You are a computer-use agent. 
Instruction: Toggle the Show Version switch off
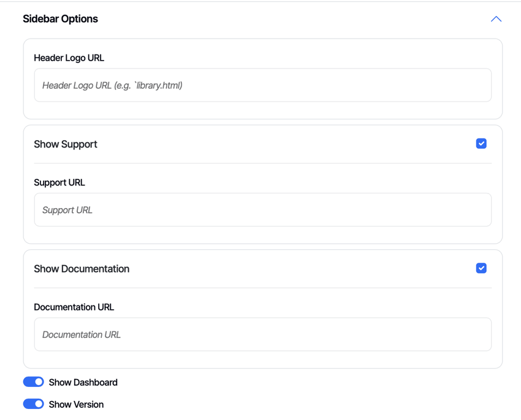click(34, 404)
